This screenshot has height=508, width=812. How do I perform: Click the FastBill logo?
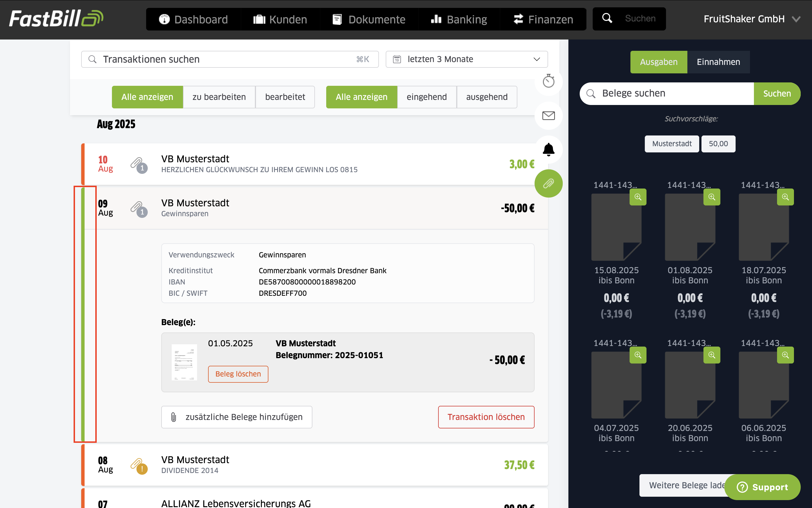pos(56,18)
